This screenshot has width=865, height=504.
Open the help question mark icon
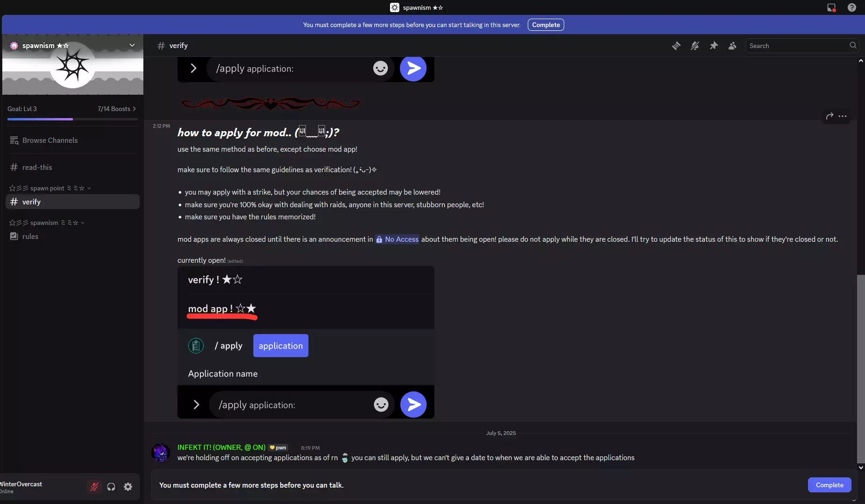click(852, 7)
